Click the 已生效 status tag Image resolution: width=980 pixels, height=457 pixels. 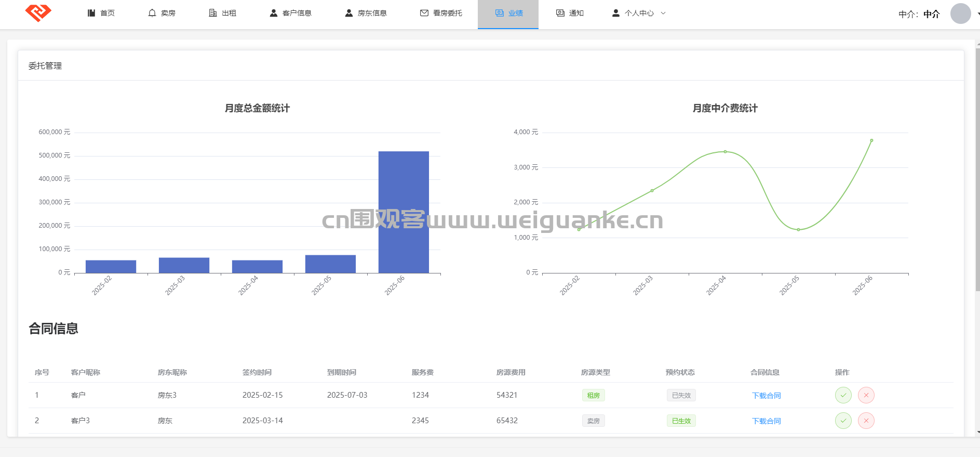pyautogui.click(x=681, y=421)
